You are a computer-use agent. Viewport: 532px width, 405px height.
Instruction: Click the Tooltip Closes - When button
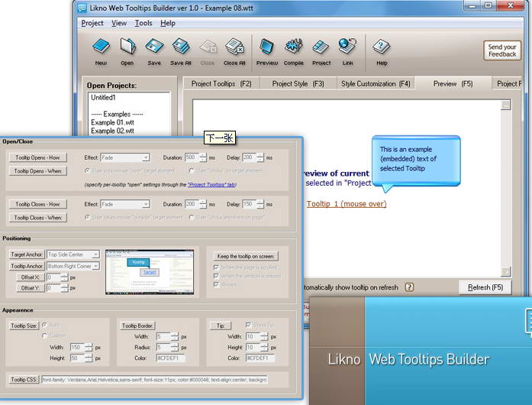click(x=37, y=218)
